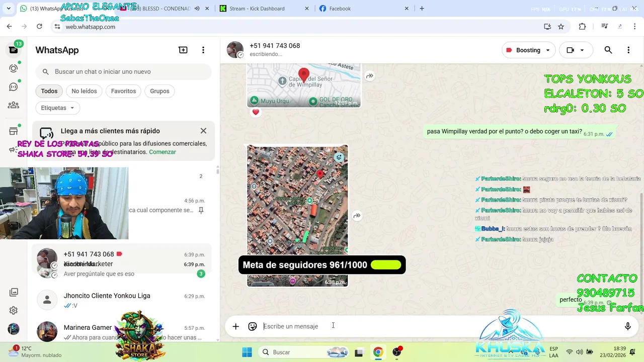Open the Communities icon
This screenshot has height=362, width=644.
pyautogui.click(x=14, y=106)
